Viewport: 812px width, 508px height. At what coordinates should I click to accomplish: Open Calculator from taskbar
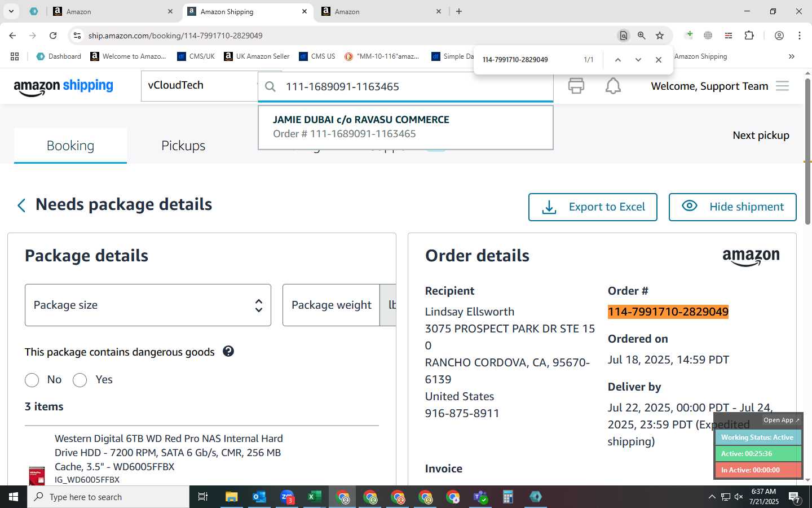tap(508, 497)
